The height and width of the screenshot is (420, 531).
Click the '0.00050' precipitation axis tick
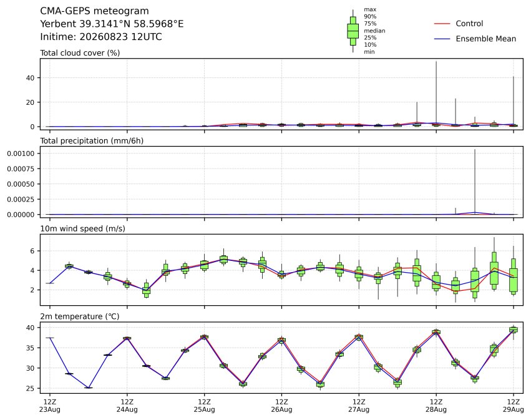(x=21, y=184)
